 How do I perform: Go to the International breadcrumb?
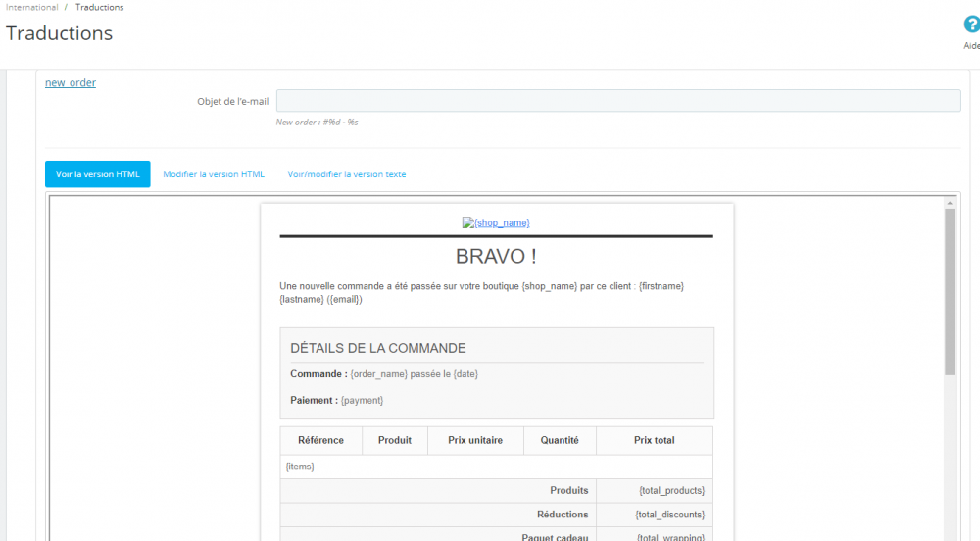(32, 8)
